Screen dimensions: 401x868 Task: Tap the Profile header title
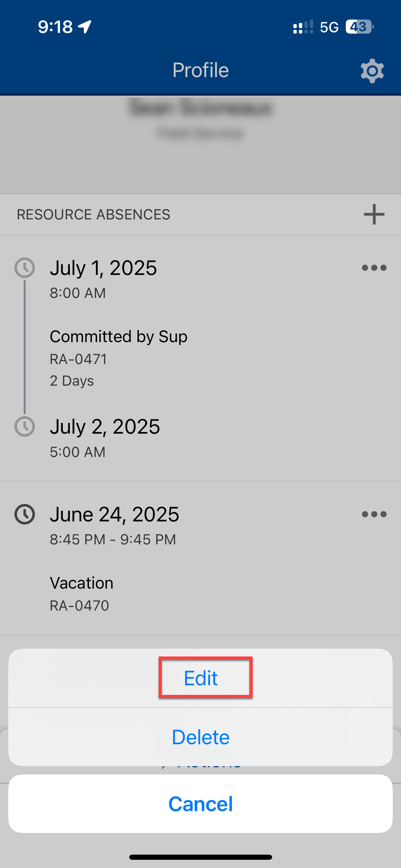tap(200, 70)
